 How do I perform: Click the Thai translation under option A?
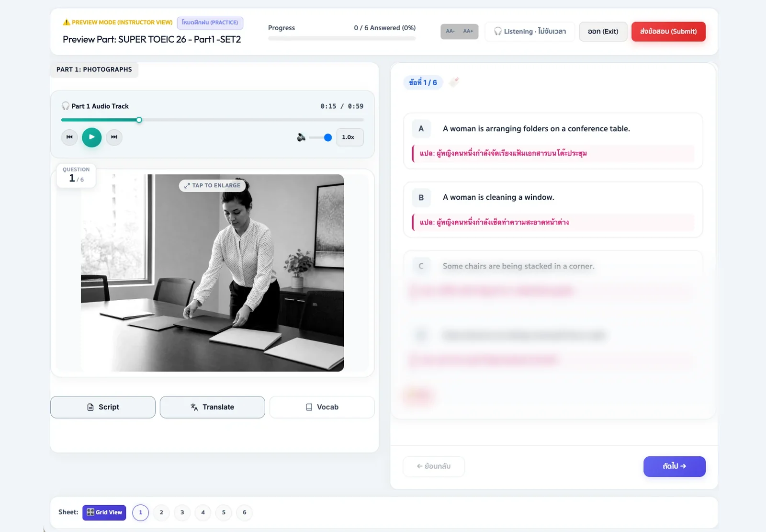(553, 154)
